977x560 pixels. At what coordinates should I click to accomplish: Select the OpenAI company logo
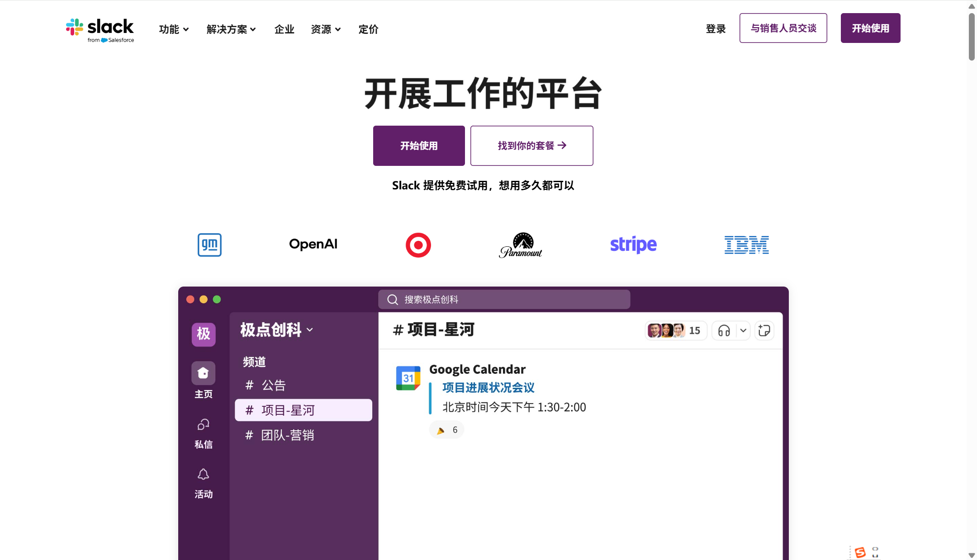point(313,244)
